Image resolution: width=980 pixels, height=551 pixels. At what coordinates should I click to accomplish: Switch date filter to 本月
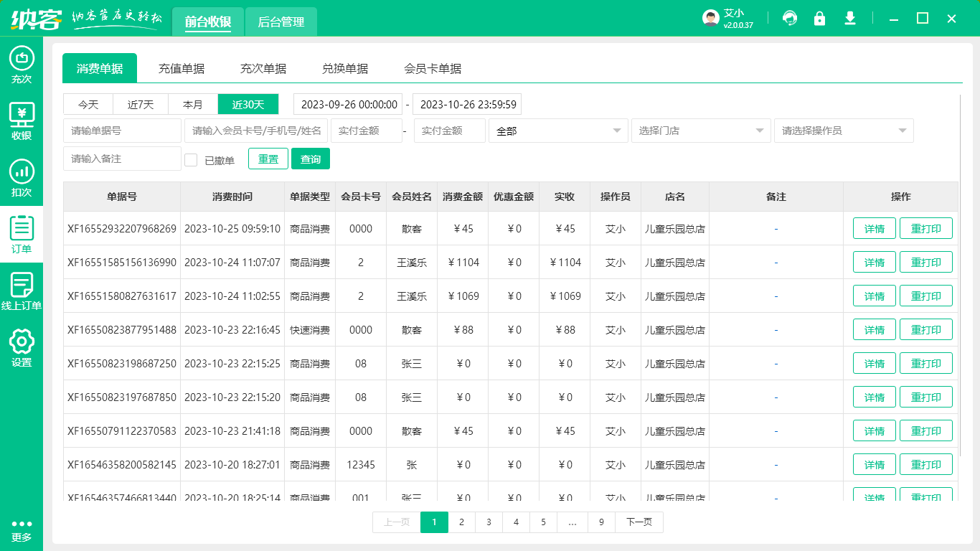point(192,104)
